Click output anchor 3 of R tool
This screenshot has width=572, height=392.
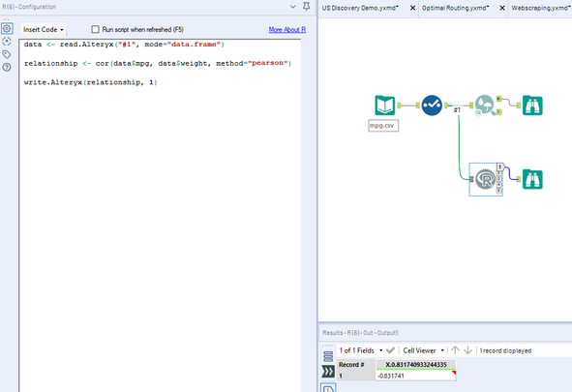[499, 179]
